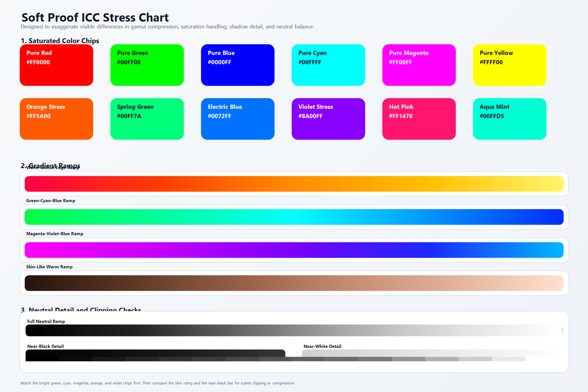Click the Green-Cyan-Blue gradient ramp
The image size is (588, 392).
point(294,217)
